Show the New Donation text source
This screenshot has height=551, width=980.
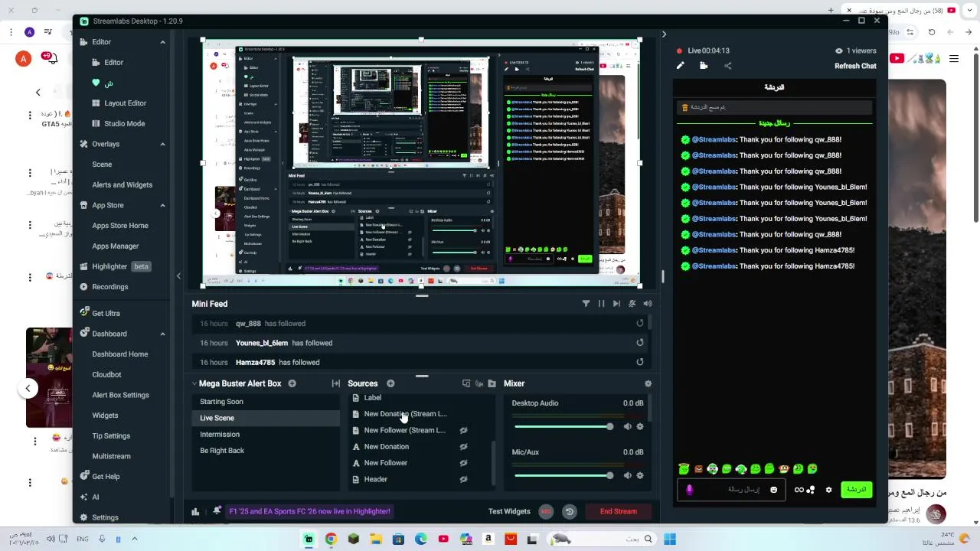click(x=463, y=447)
